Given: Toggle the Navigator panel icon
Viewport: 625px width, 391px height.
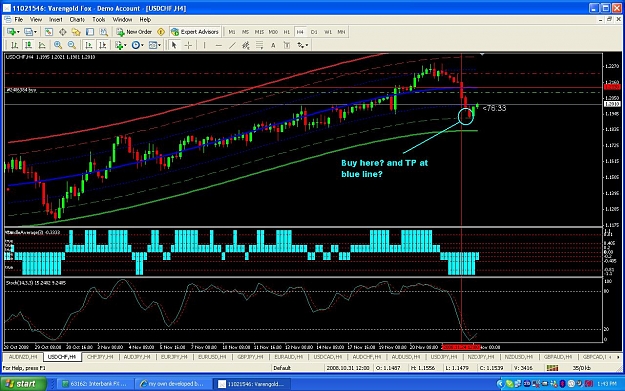Looking at the screenshot, I should click(76, 32).
